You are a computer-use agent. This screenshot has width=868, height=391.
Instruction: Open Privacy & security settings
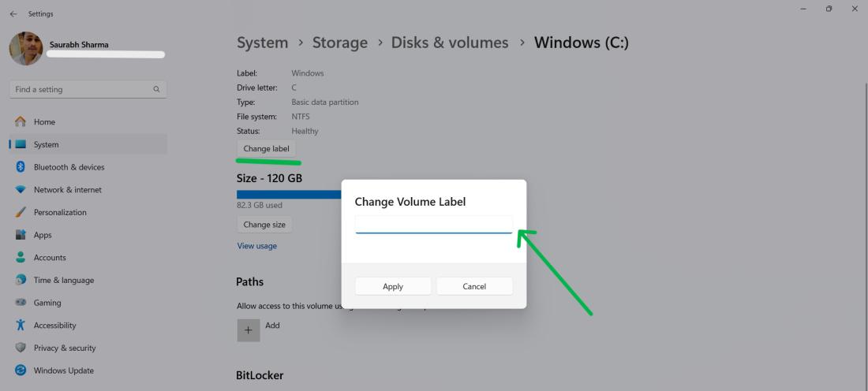[x=65, y=348]
